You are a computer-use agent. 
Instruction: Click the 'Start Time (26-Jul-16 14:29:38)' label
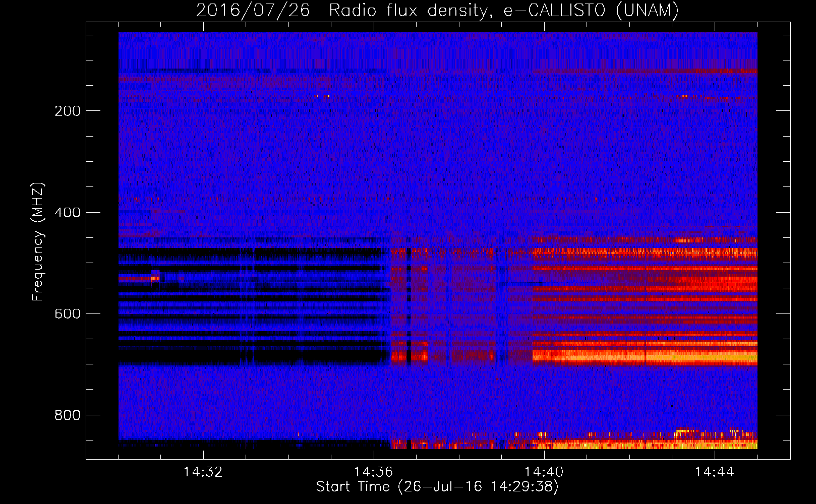[x=437, y=487]
